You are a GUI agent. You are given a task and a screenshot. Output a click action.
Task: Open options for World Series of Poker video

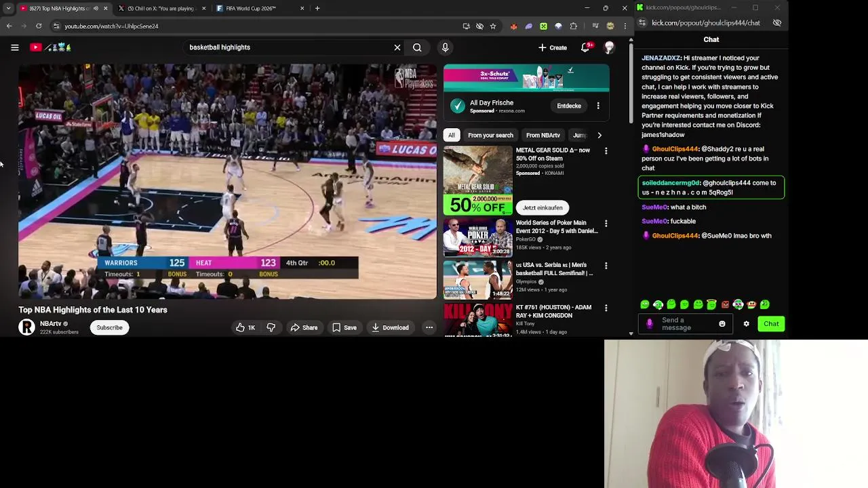[606, 223]
